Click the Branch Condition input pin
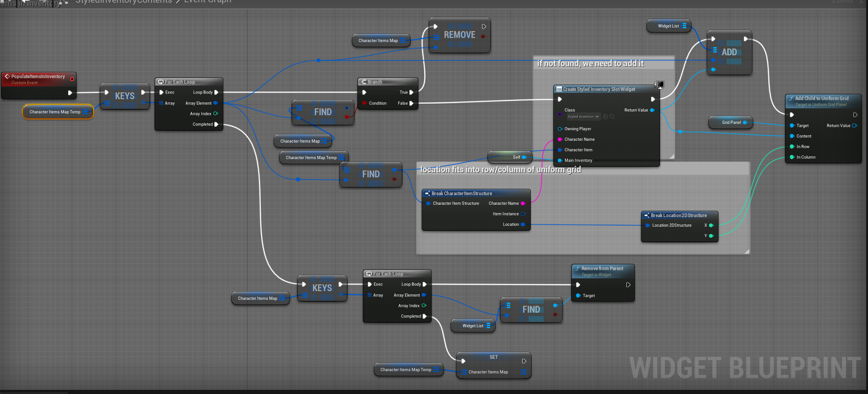 click(x=364, y=103)
